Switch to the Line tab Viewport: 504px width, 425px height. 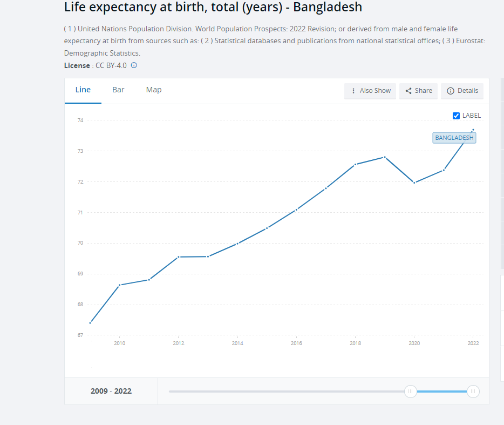(x=83, y=90)
